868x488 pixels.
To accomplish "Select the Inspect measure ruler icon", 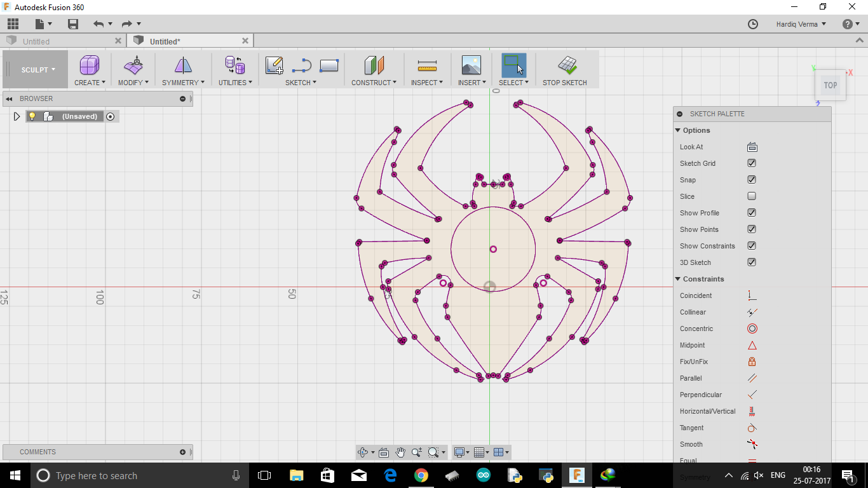I will (427, 65).
